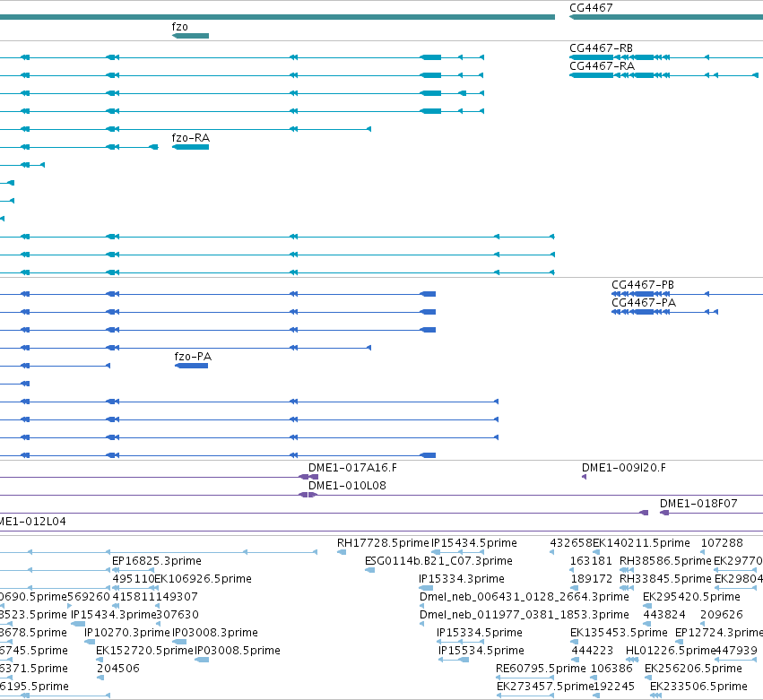
Task: Select the fzo gene bar
Action: [x=191, y=36]
